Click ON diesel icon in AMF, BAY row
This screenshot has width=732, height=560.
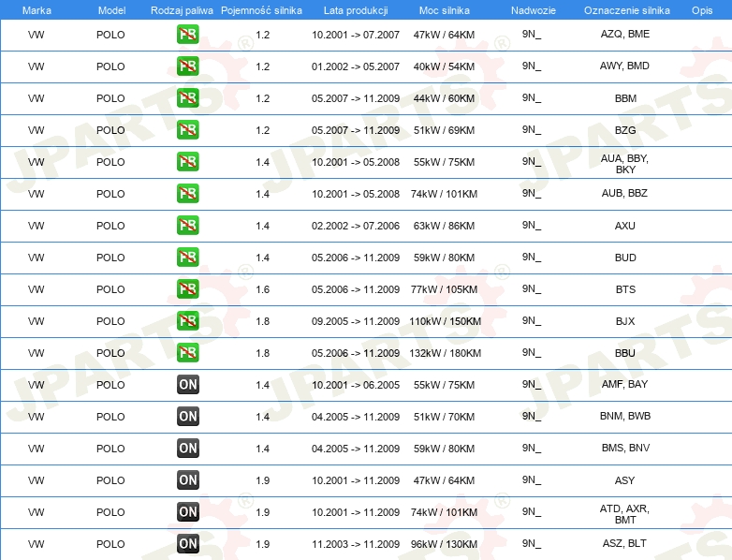187,384
